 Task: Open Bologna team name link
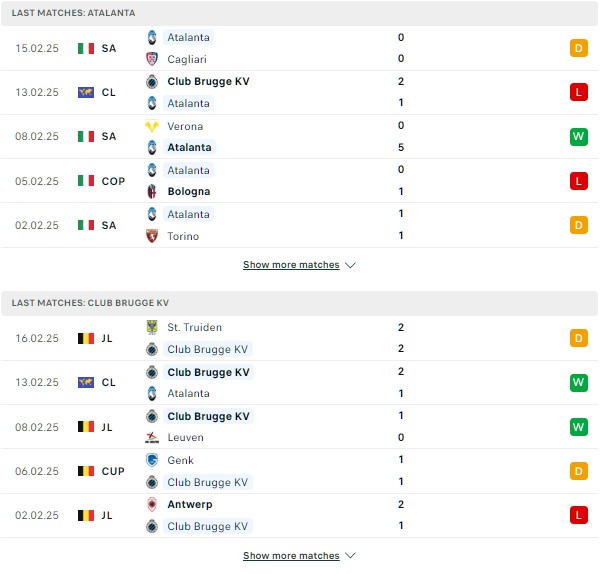click(x=189, y=191)
